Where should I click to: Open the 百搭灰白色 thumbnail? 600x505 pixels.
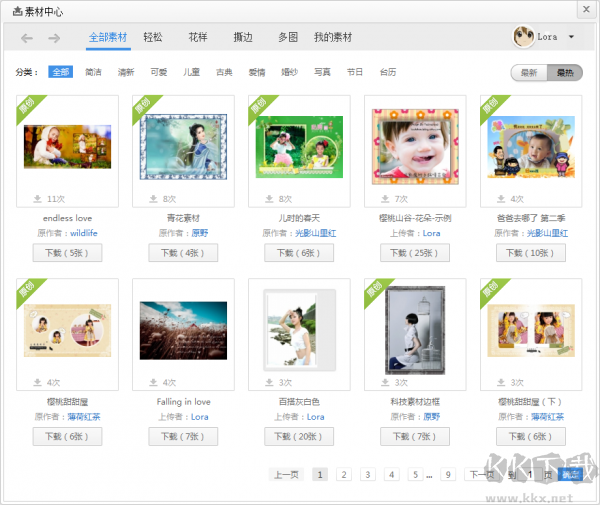tap(299, 330)
